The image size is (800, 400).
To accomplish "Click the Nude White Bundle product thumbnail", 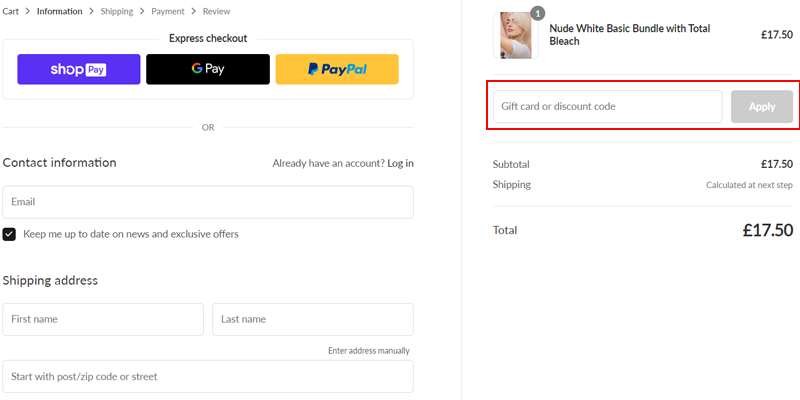I will click(x=518, y=35).
